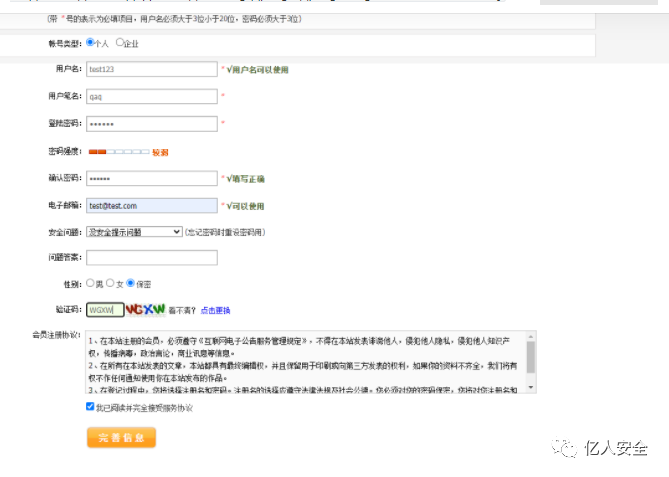669x477 pixels.
Task: Choose the 保密 gender radio button
Action: 131,284
